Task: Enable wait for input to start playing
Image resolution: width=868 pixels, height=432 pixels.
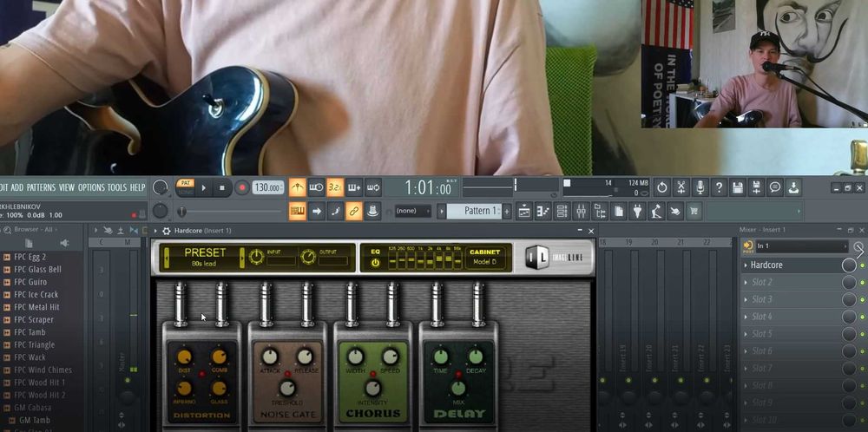Action: click(316, 187)
